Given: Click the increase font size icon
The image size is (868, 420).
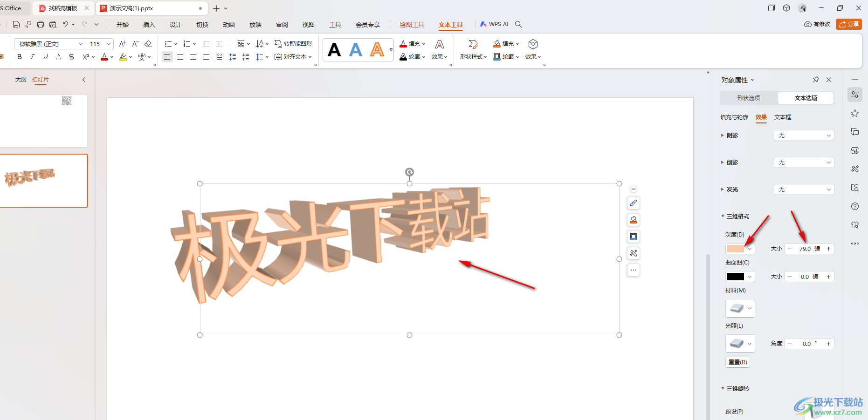Looking at the screenshot, I should click(x=122, y=44).
